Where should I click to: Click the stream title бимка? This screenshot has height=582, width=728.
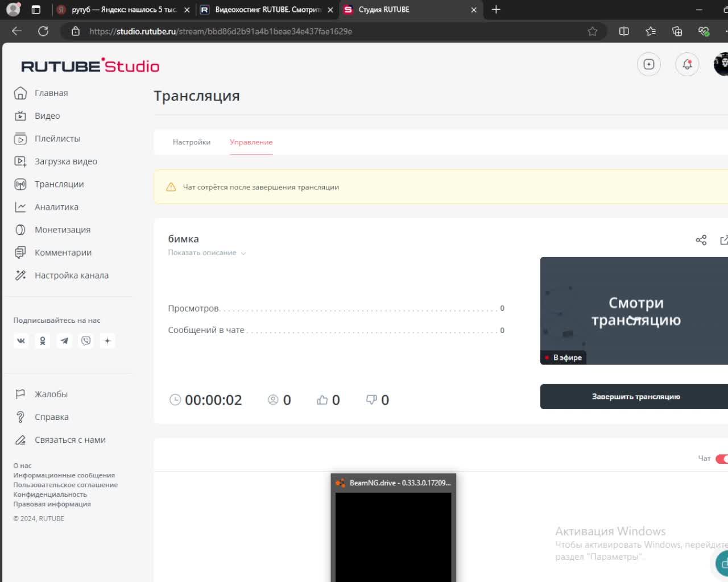click(x=183, y=239)
